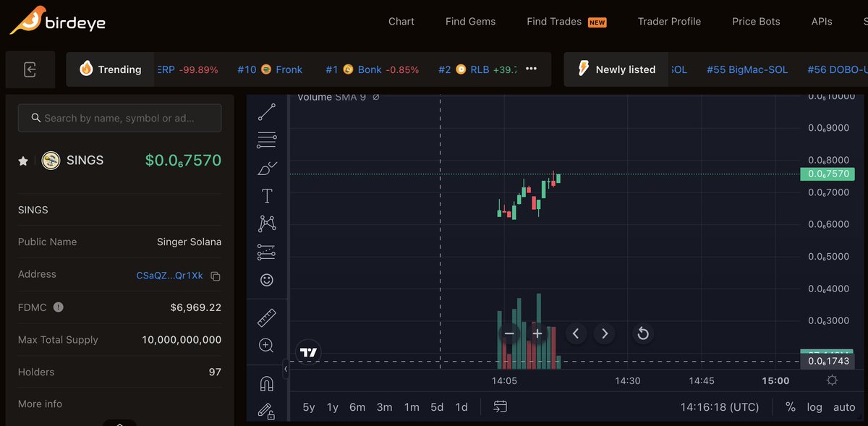This screenshot has height=426, width=868.
Task: Click the Birdeye logo
Action: (x=57, y=21)
